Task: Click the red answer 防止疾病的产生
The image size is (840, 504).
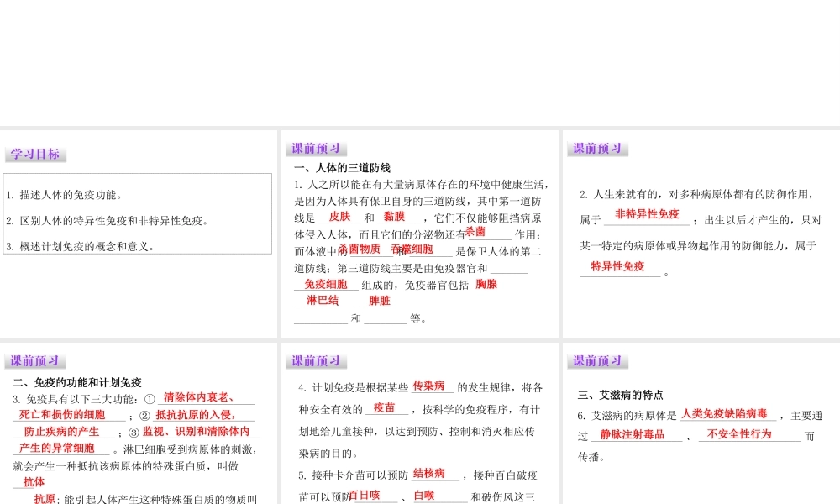Action: click(61, 432)
